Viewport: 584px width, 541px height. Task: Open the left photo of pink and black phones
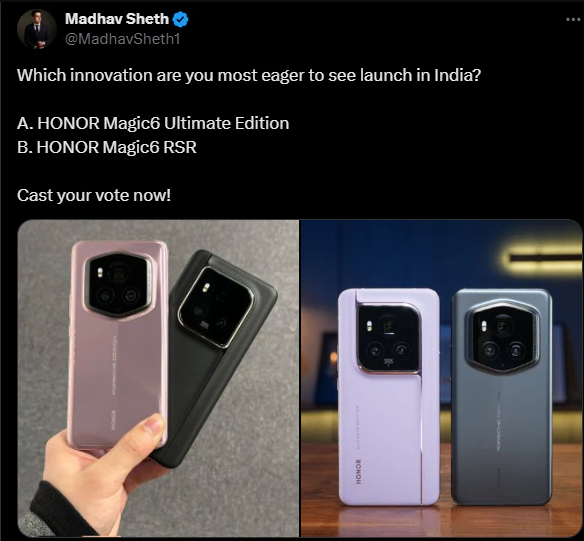[x=158, y=378]
